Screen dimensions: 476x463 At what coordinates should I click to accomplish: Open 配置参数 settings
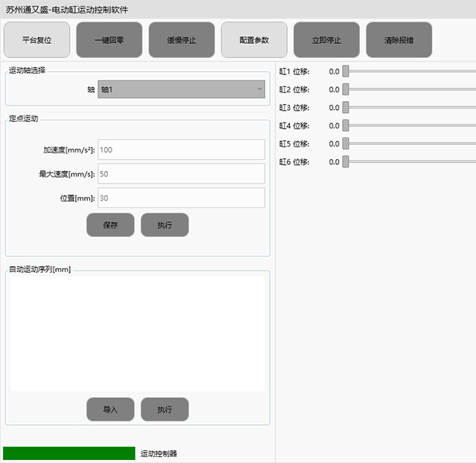pyautogui.click(x=254, y=40)
